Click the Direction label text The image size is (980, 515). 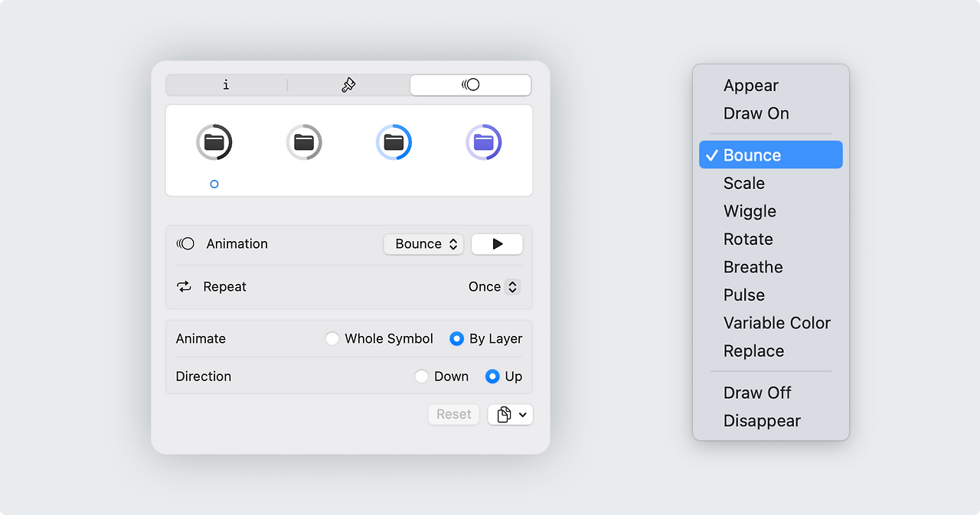pyautogui.click(x=204, y=376)
